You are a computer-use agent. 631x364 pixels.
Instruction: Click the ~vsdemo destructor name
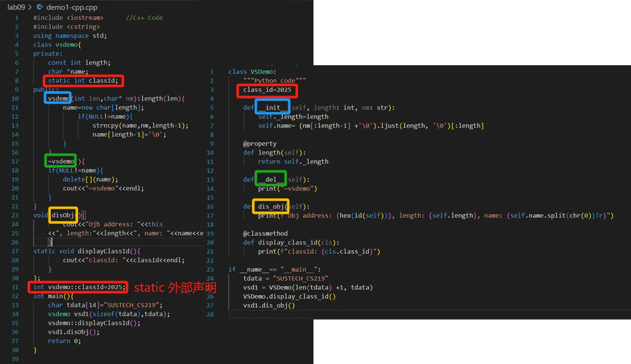click(x=61, y=161)
